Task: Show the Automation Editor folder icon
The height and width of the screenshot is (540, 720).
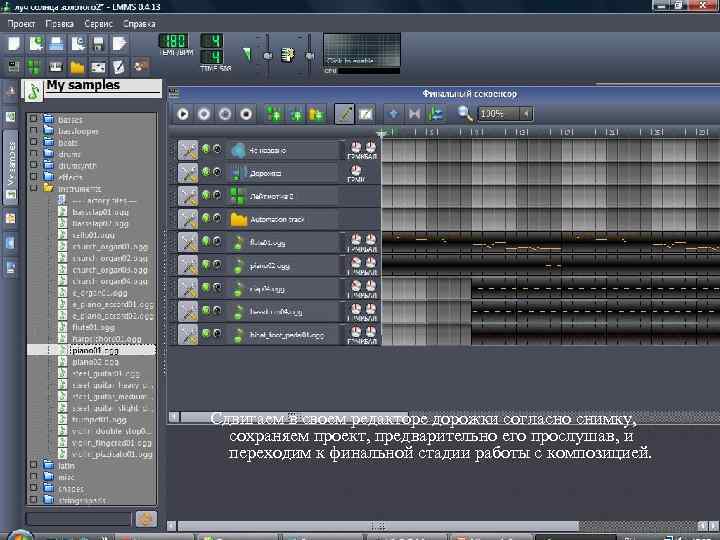Action: (x=77, y=67)
